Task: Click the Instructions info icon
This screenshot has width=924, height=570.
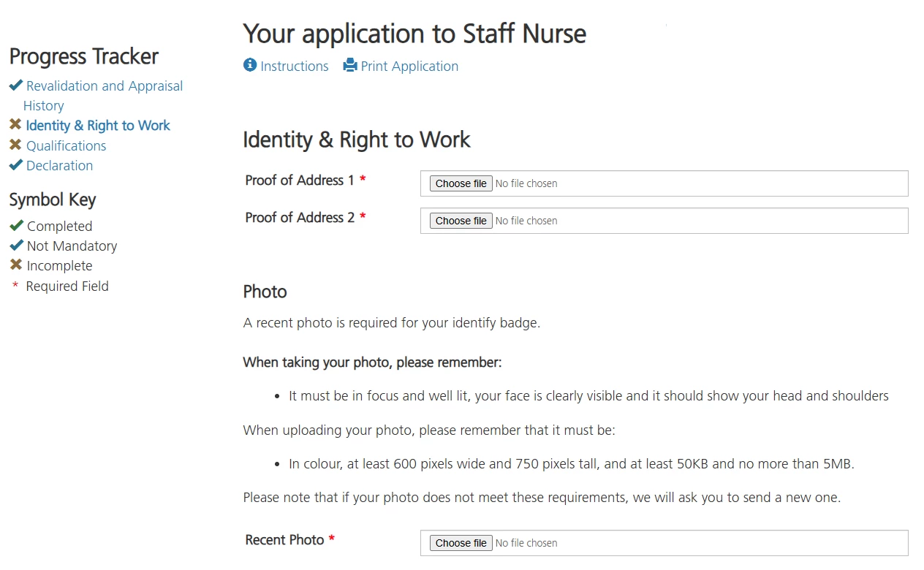Action: click(250, 66)
